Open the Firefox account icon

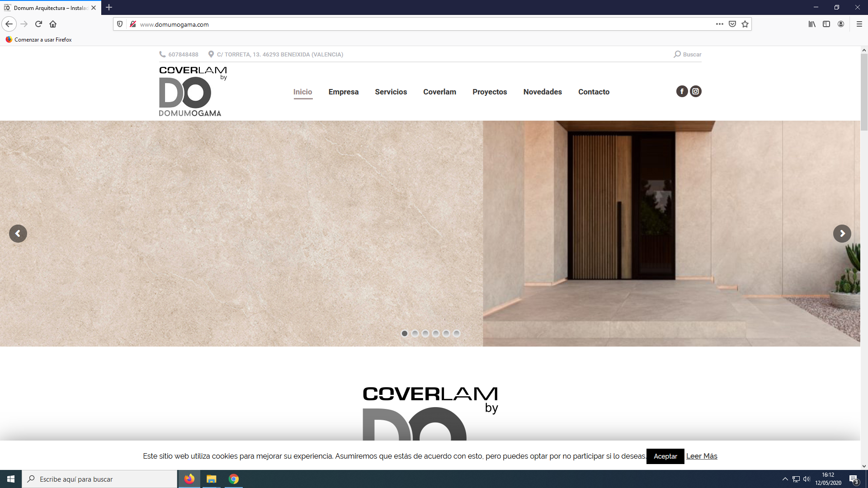click(841, 24)
